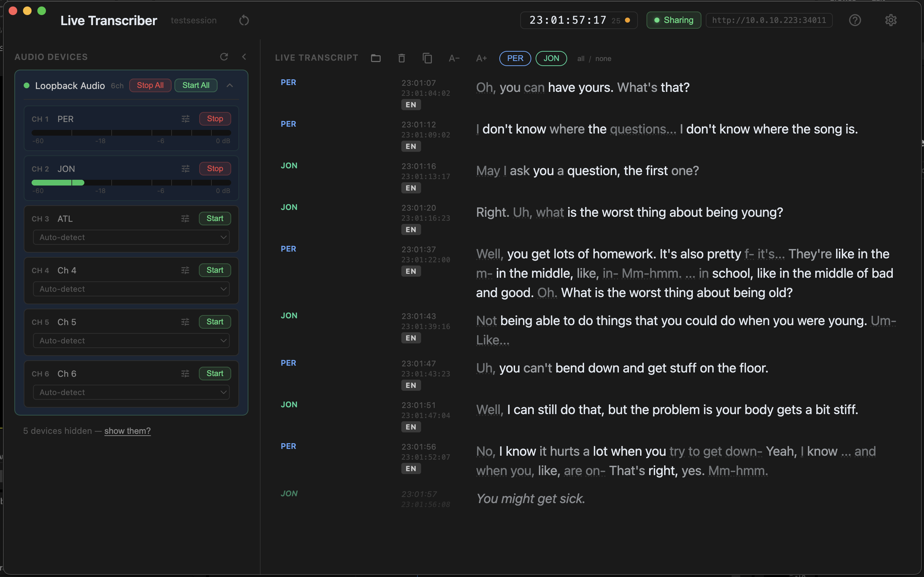This screenshot has height=577, width=924.
Task: Click Stop All for Loopback Audio
Action: coord(150,85)
